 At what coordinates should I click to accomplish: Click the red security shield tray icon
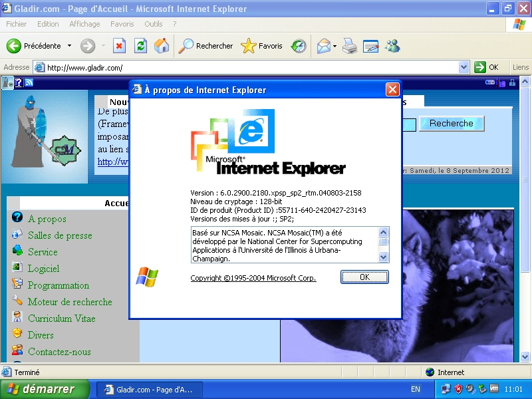[x=458, y=389]
